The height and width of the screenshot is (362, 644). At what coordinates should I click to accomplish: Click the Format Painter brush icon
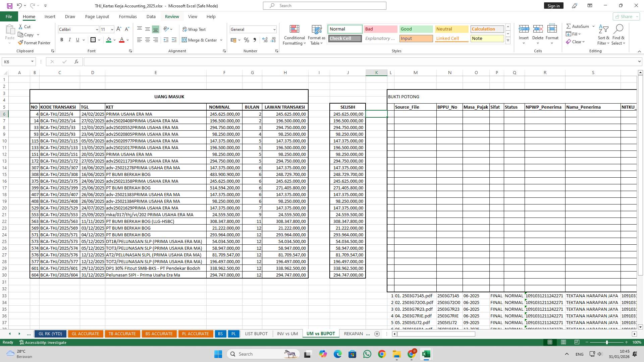[21, 43]
